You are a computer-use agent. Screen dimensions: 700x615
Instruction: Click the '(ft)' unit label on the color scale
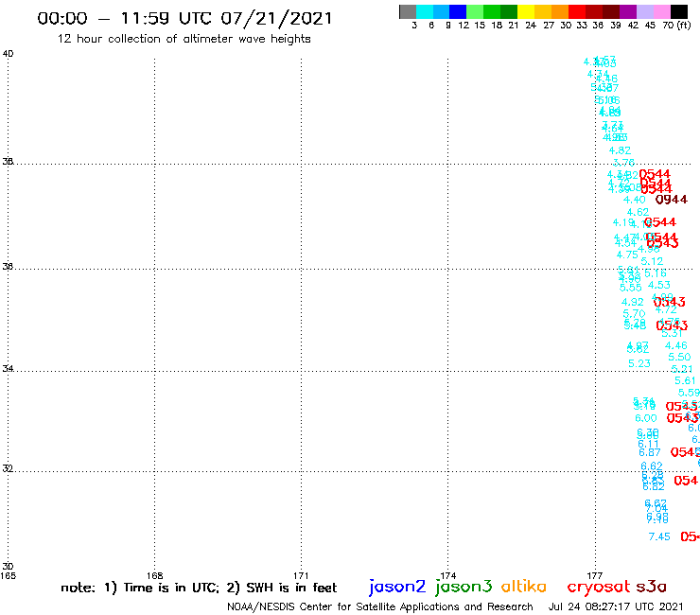pos(684,25)
